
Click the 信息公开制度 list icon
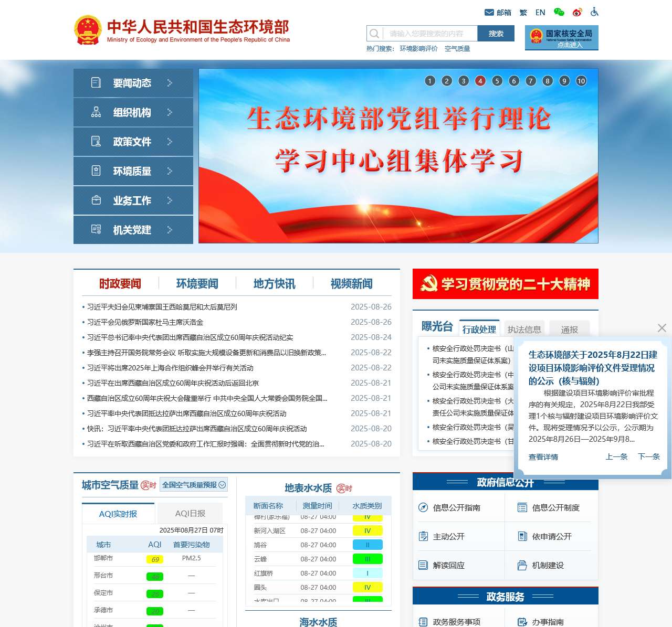(x=522, y=507)
